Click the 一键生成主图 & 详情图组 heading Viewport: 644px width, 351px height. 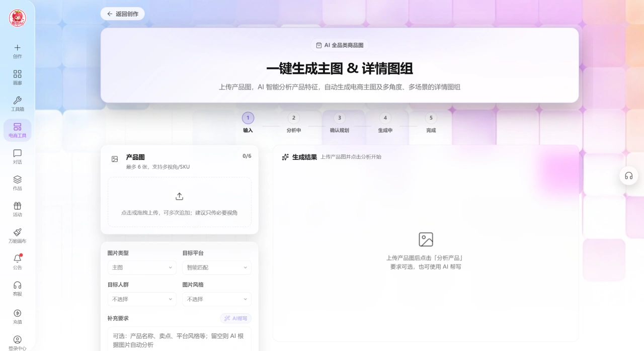[x=340, y=68]
